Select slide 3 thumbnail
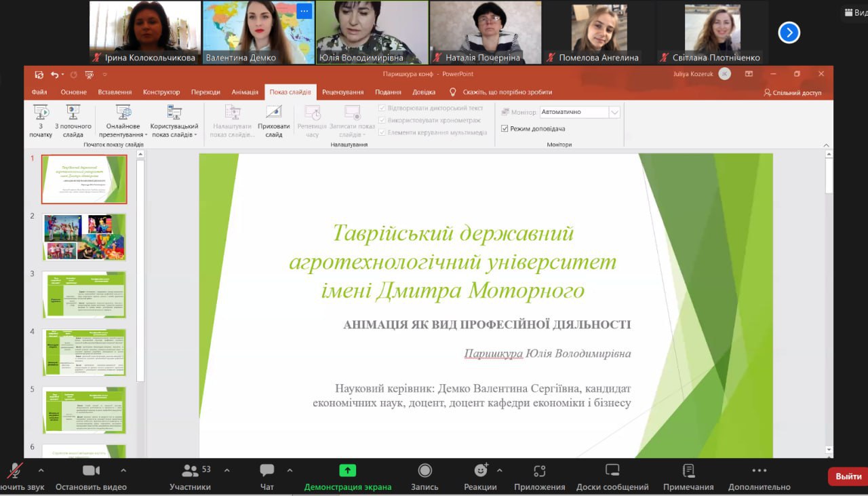868x496 pixels. pos(84,295)
